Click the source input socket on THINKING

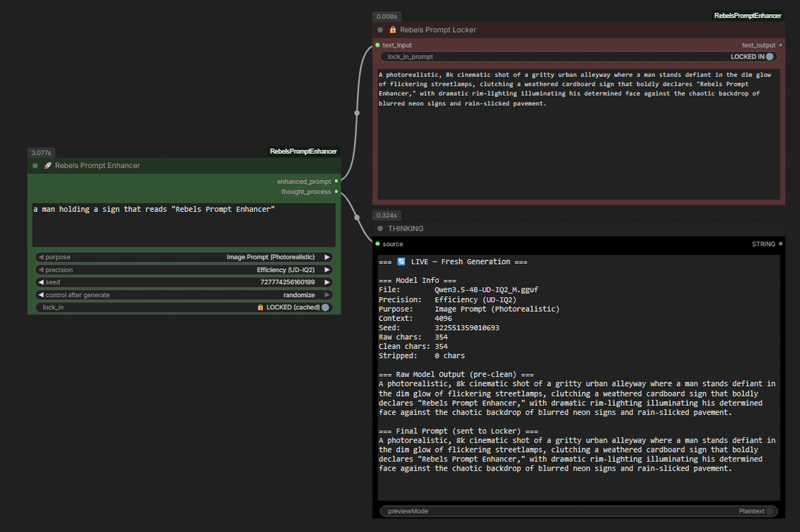click(x=378, y=244)
